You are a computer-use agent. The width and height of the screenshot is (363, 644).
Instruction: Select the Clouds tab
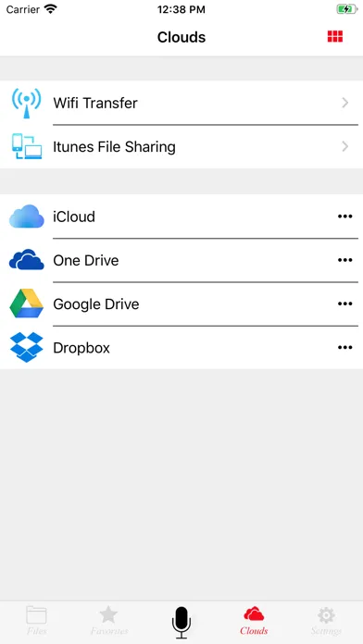tap(254, 621)
